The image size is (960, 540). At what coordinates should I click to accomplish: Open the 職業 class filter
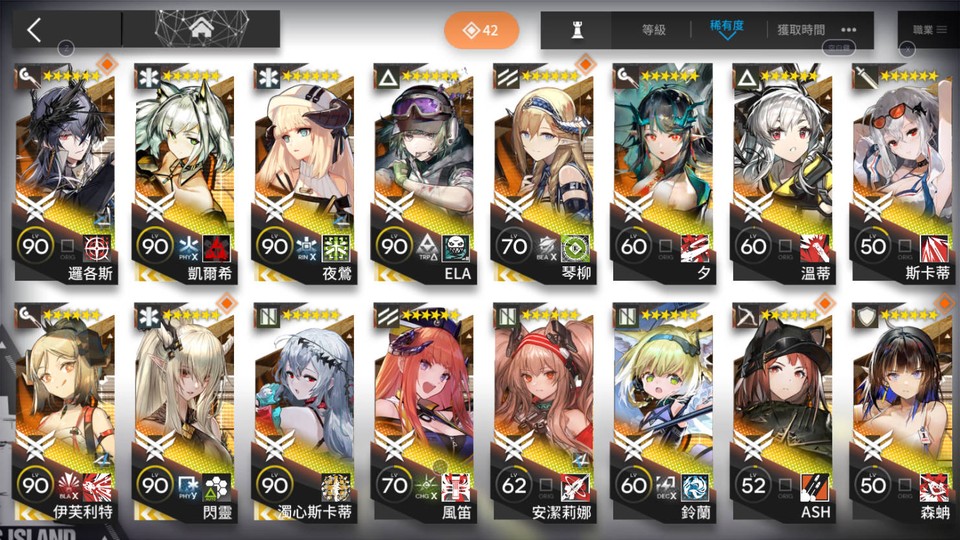[929, 29]
